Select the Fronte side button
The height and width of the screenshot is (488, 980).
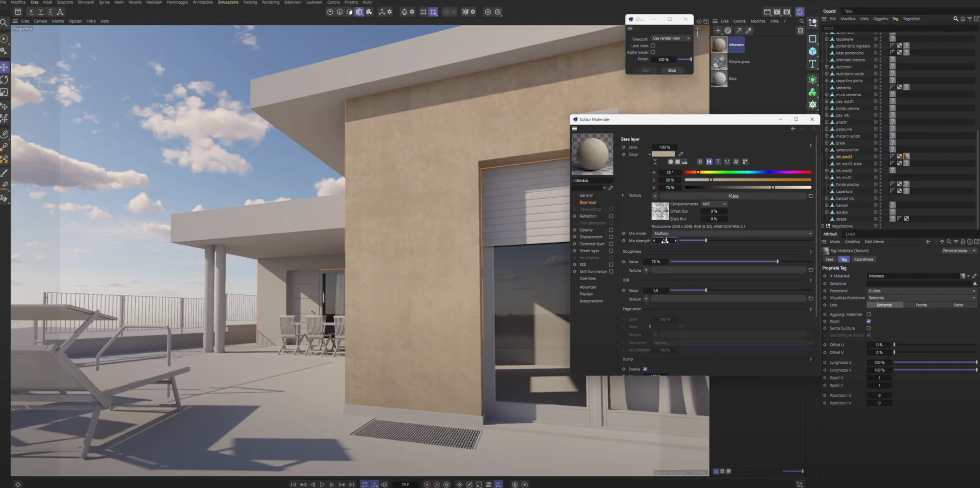[x=921, y=305]
